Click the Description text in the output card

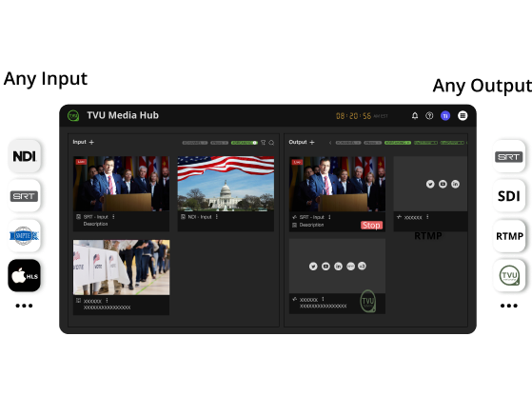point(311,225)
